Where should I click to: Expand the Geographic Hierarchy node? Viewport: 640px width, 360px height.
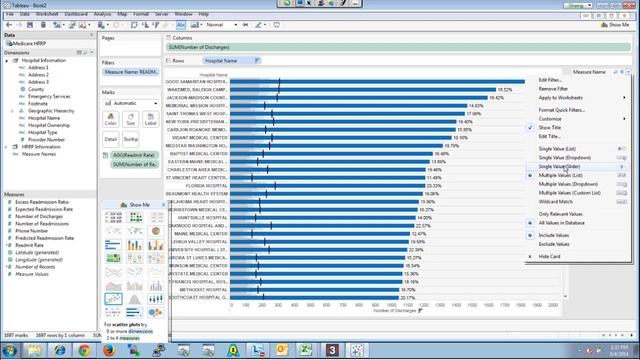click(13, 111)
